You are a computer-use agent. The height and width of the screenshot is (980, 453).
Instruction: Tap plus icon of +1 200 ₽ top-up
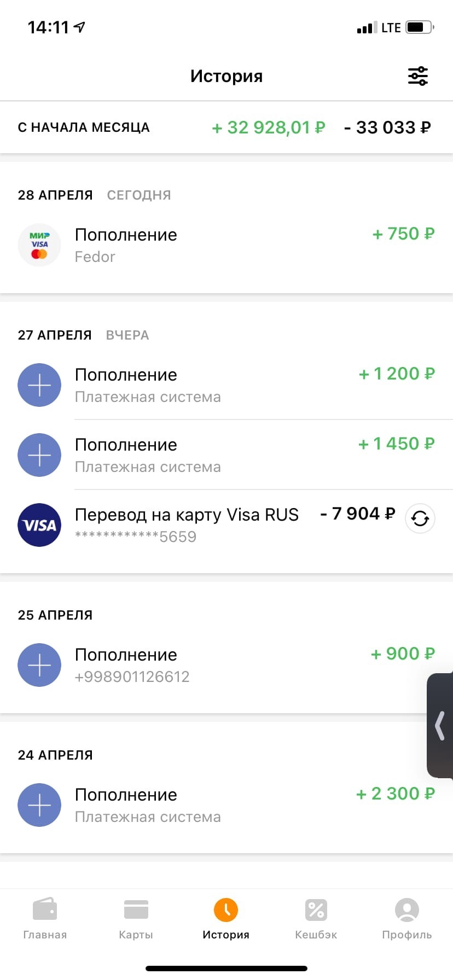[39, 385]
